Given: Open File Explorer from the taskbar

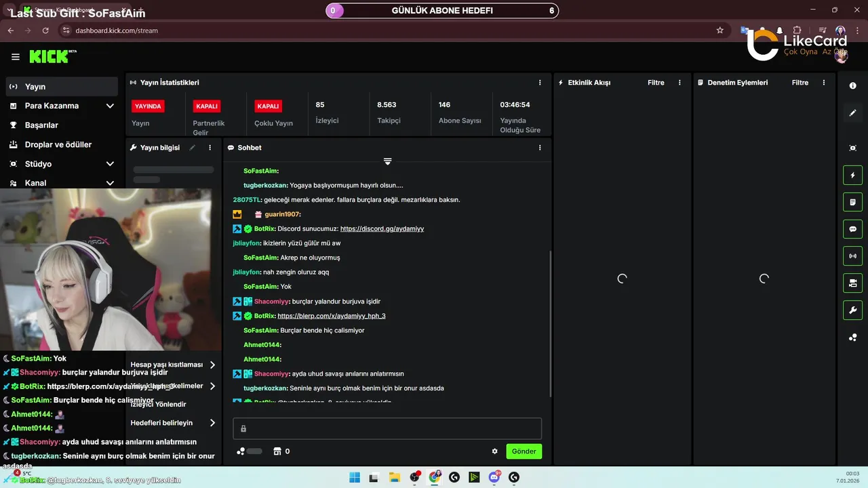Looking at the screenshot, I should 394,477.
